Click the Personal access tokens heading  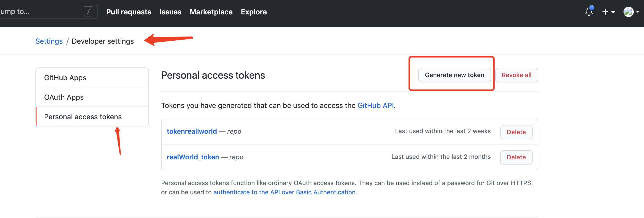pos(213,75)
